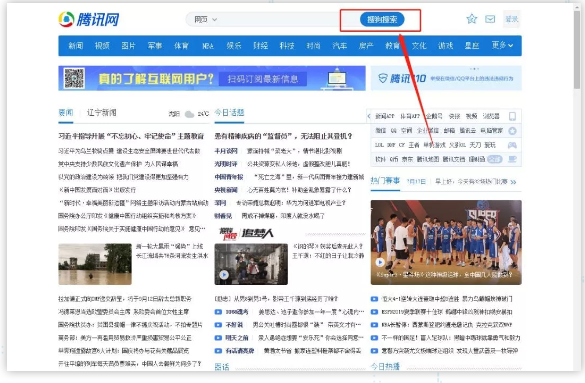The image size is (585, 383).
Task: Select the 今日话题 tab
Action: pos(229,113)
